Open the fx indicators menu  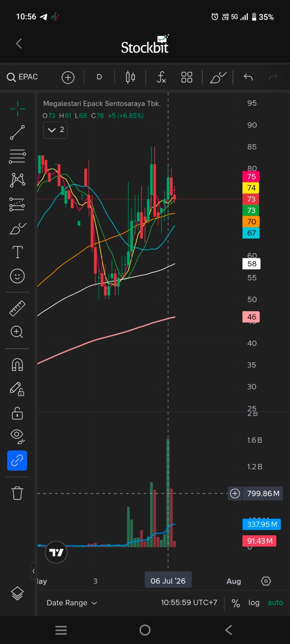161,77
